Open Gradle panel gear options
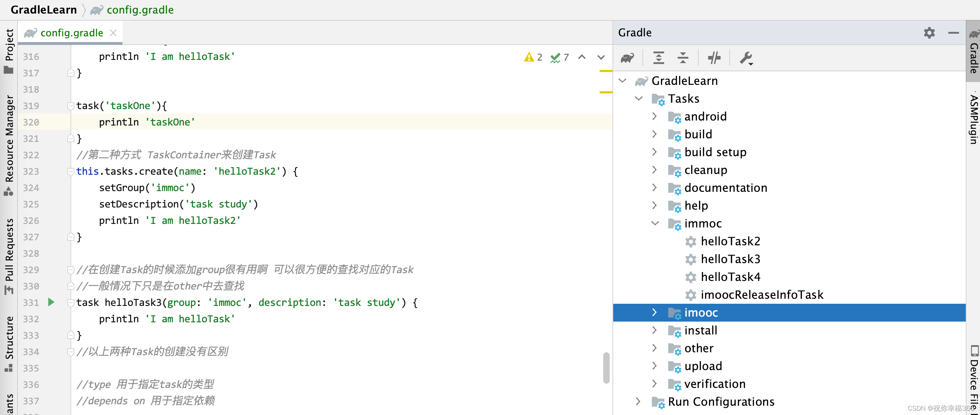The width and height of the screenshot is (980, 415). [x=929, y=33]
